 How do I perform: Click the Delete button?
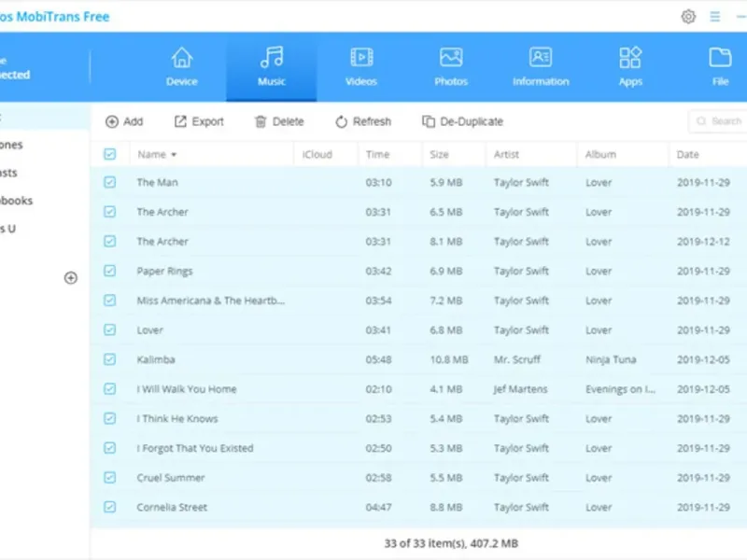pyautogui.click(x=279, y=122)
